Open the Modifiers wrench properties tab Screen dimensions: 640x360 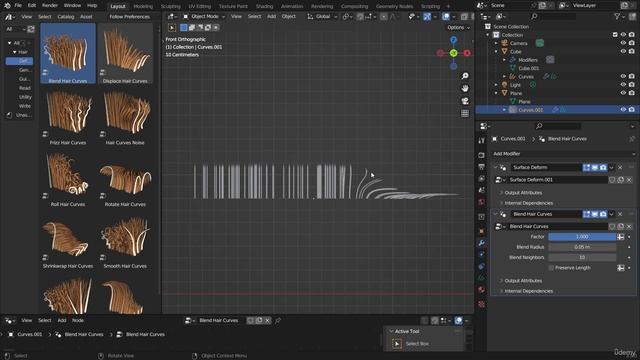click(x=482, y=243)
